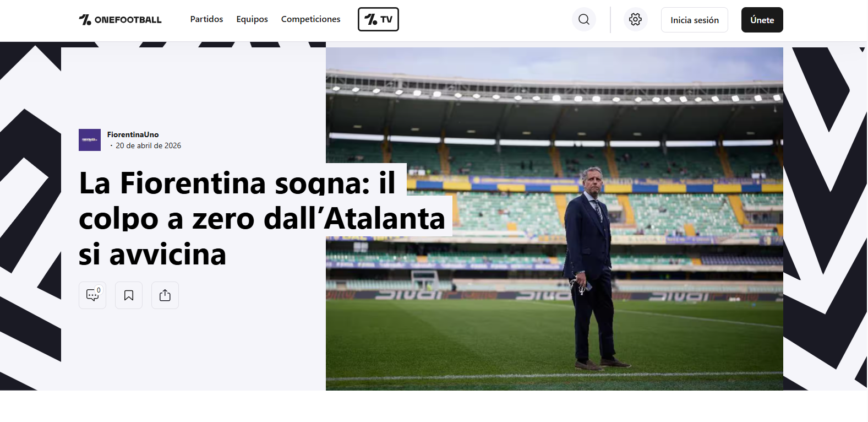Viewport: 868px width, 422px height.
Task: Open the Competiciones menu item
Action: (x=310, y=19)
